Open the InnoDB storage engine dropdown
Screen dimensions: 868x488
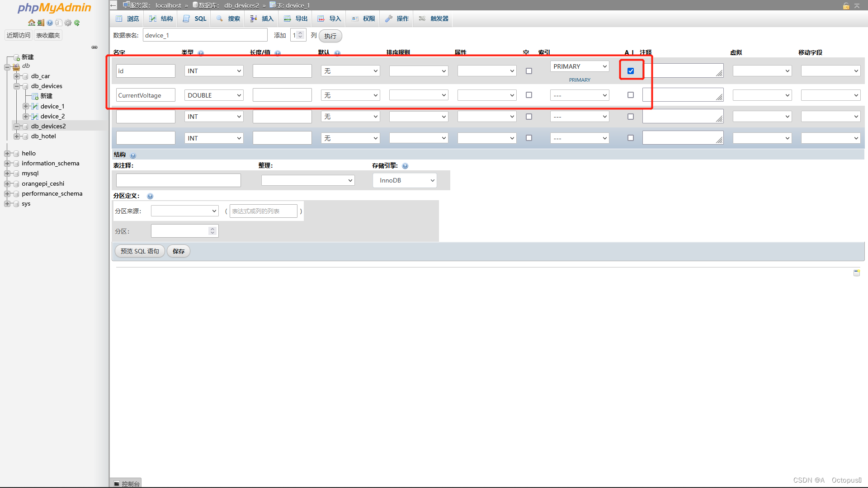(x=405, y=180)
